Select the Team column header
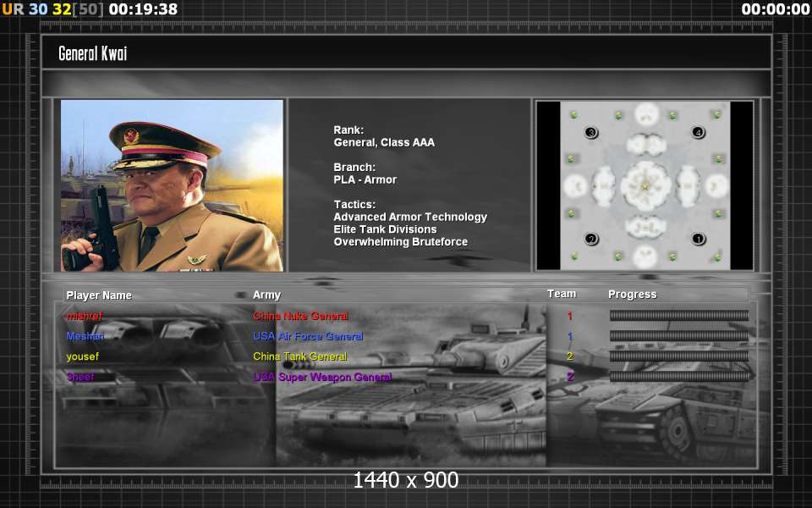 tap(562, 294)
